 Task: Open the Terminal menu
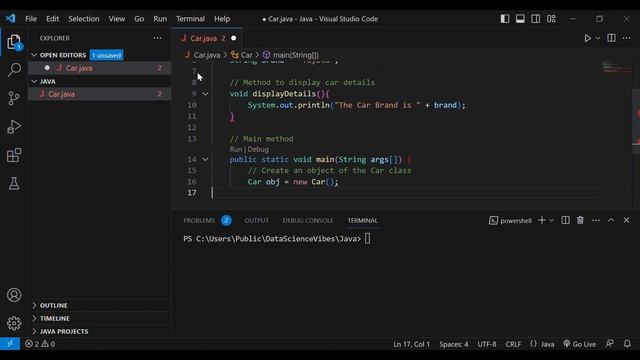coord(190,19)
